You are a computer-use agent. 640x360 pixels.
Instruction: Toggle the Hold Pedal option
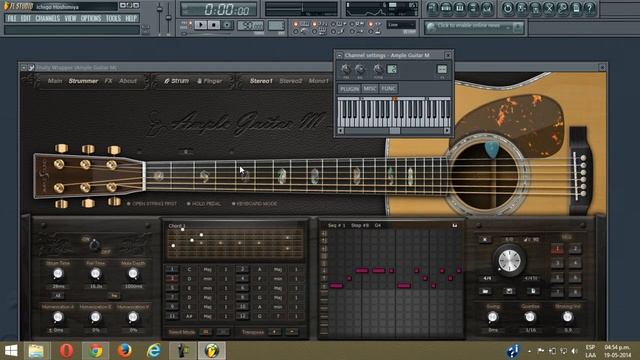[204, 203]
